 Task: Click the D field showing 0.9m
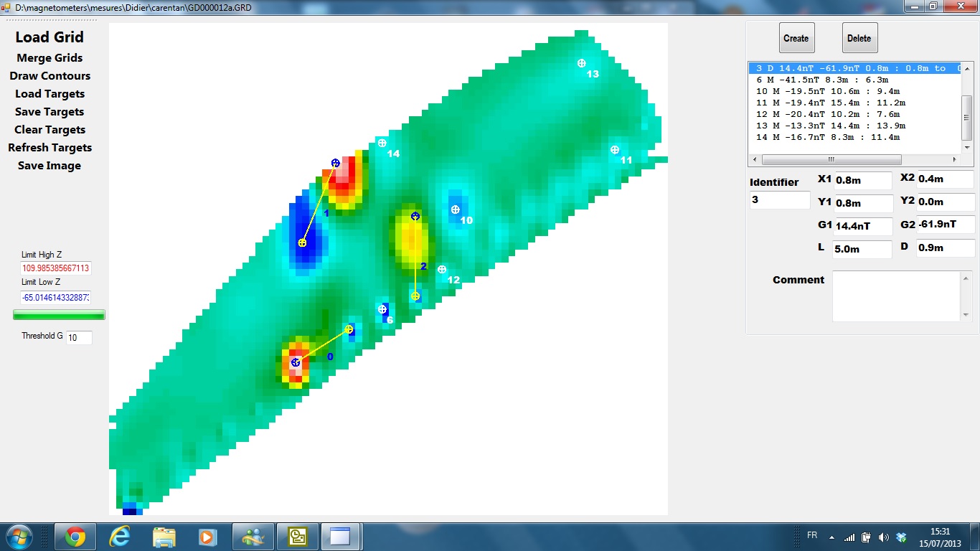click(x=946, y=248)
